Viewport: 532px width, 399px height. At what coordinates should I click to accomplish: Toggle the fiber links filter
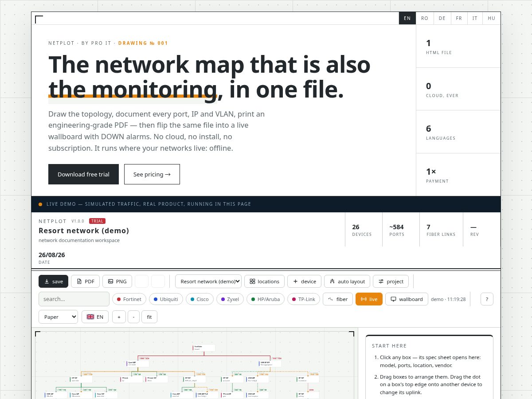point(338,299)
